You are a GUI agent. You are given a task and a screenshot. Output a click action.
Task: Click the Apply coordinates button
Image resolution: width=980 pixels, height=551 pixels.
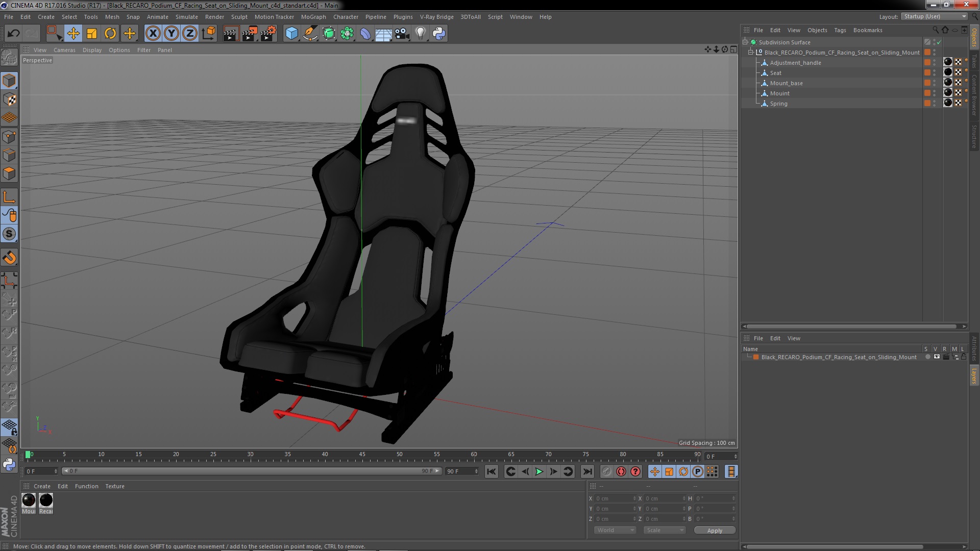click(715, 531)
